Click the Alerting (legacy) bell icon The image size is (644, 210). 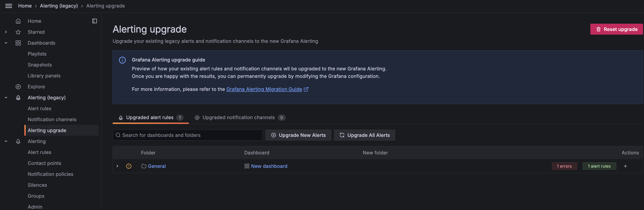coord(18,97)
